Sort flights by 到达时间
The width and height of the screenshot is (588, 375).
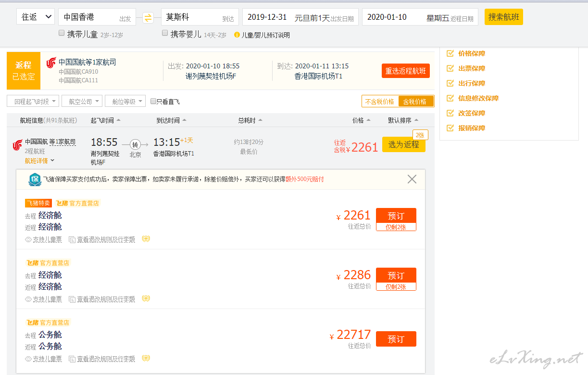(172, 120)
